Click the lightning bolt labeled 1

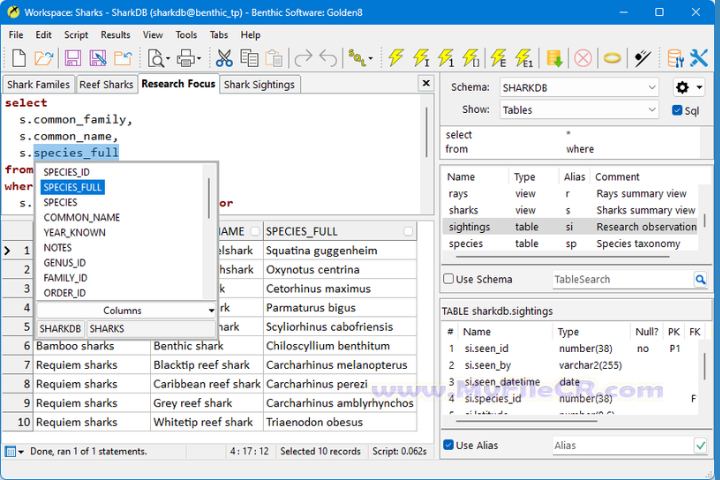pyautogui.click(x=446, y=58)
